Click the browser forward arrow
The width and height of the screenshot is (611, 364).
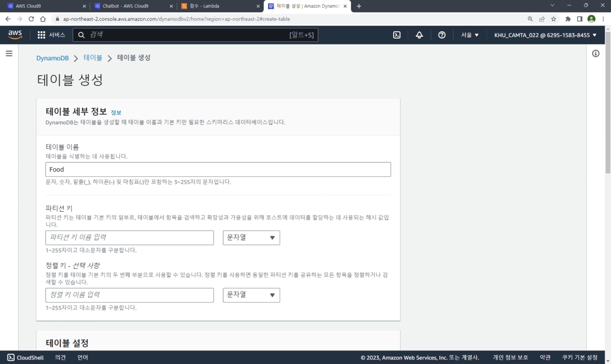click(20, 19)
